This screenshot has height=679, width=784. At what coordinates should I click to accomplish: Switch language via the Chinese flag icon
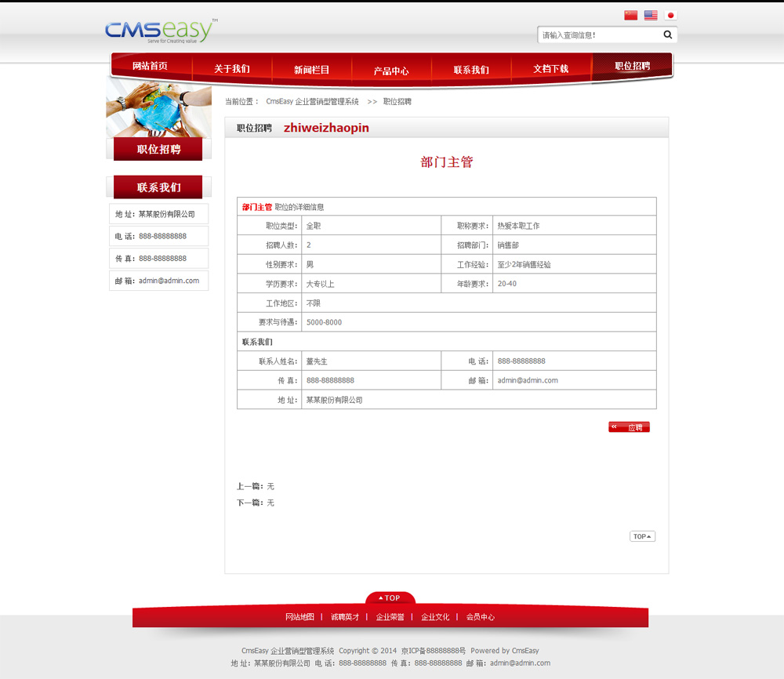tap(630, 16)
